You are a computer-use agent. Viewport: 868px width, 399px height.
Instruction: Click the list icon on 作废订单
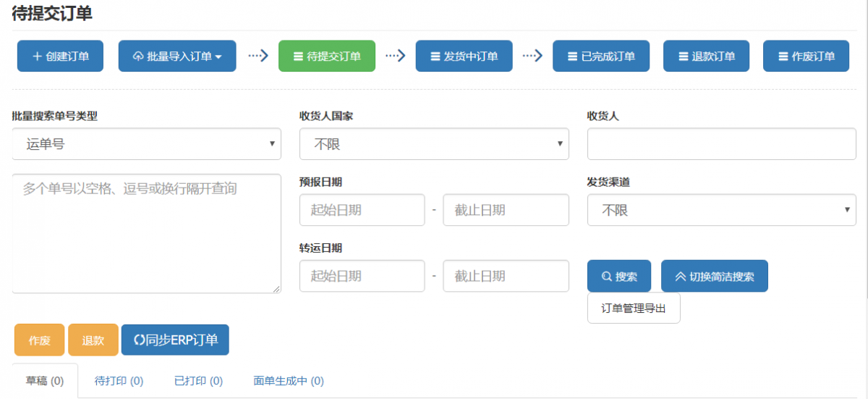(783, 56)
